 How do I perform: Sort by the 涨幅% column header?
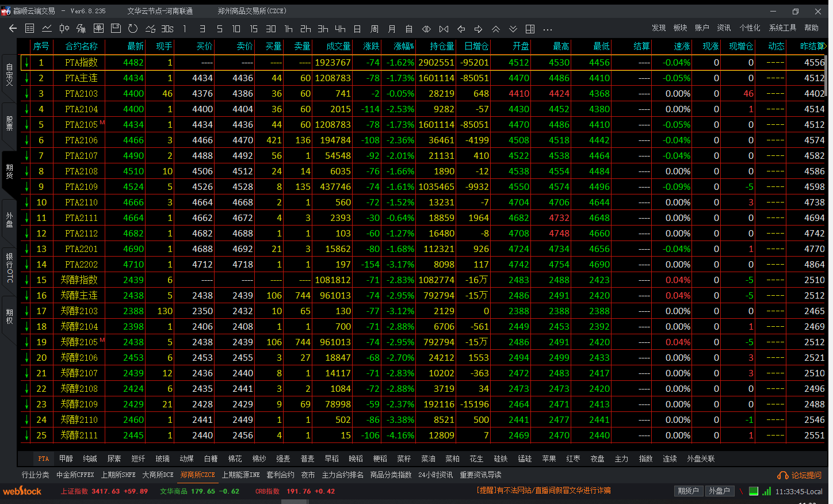403,46
